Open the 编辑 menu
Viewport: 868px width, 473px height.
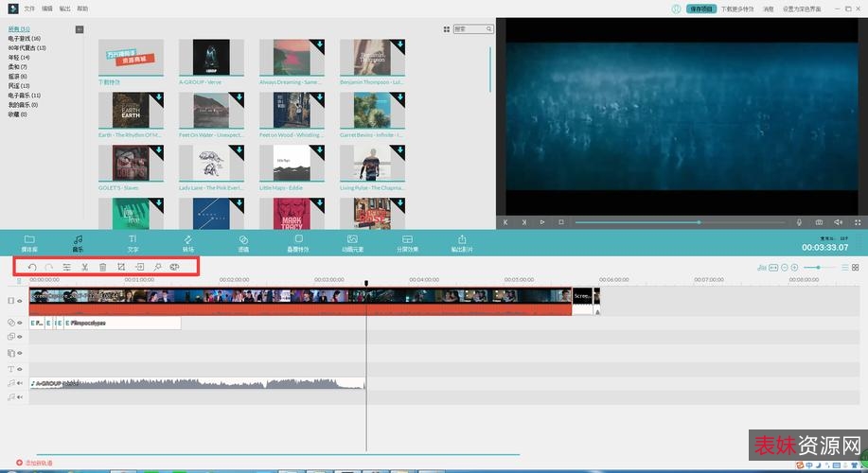click(x=47, y=9)
